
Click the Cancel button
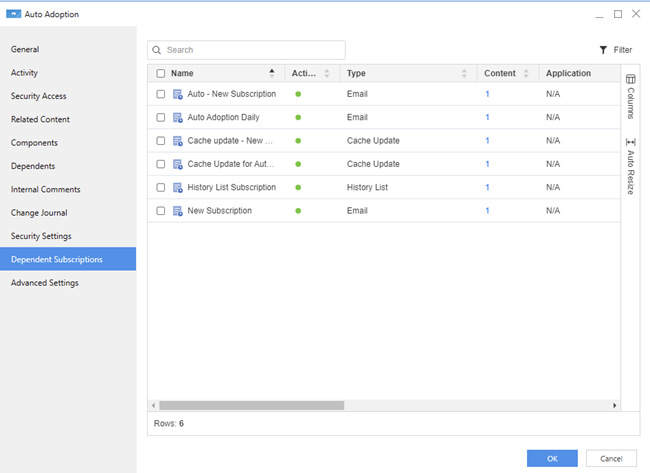[x=611, y=458]
